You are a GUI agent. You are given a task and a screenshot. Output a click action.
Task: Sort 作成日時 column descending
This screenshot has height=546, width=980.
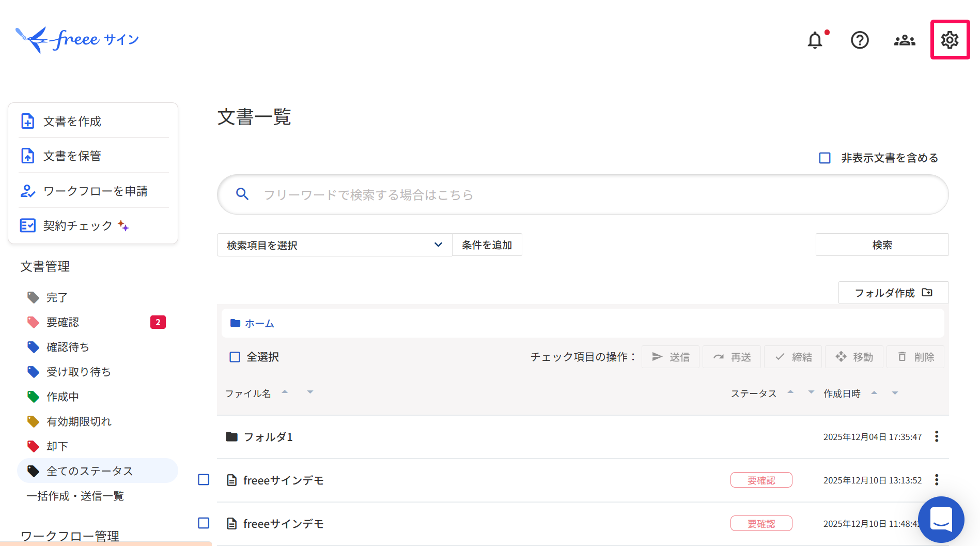895,393
